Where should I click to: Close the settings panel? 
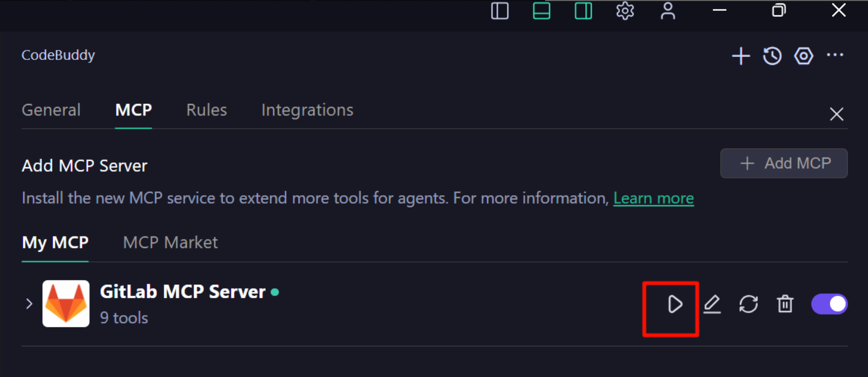(x=836, y=114)
